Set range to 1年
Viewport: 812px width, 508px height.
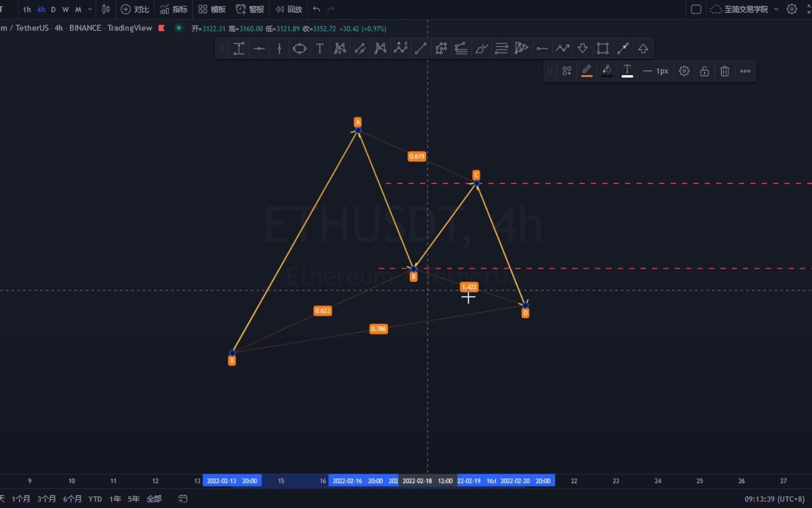(115, 499)
